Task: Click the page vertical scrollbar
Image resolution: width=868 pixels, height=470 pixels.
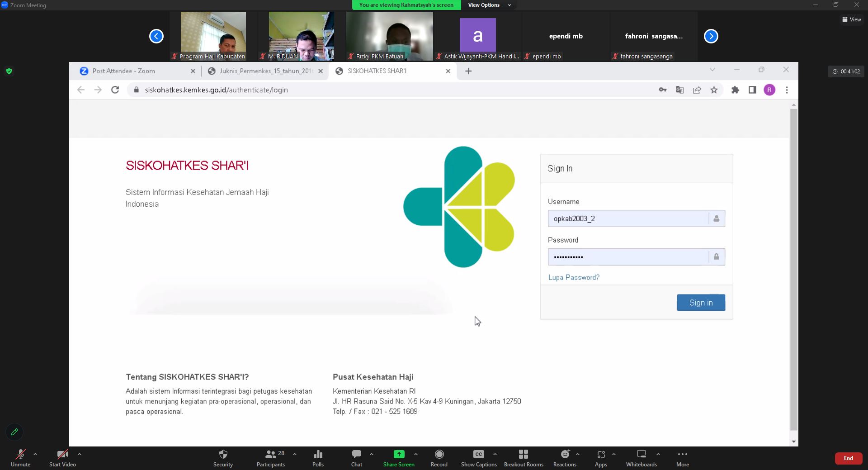Action: [x=794, y=270]
